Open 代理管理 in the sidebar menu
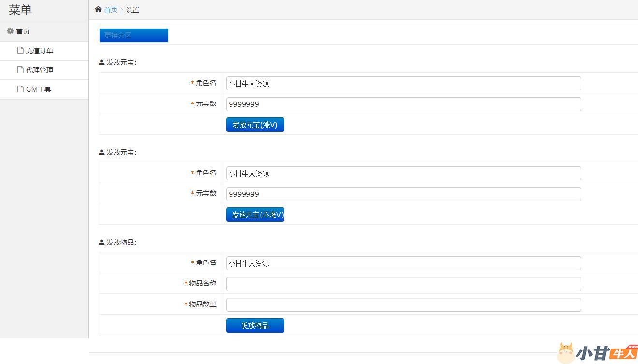 (x=40, y=70)
